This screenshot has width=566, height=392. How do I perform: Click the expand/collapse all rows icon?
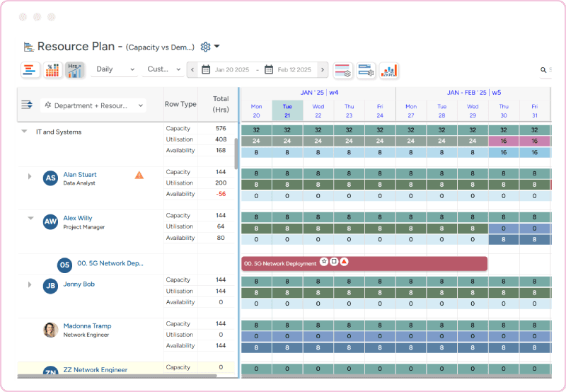tap(27, 105)
